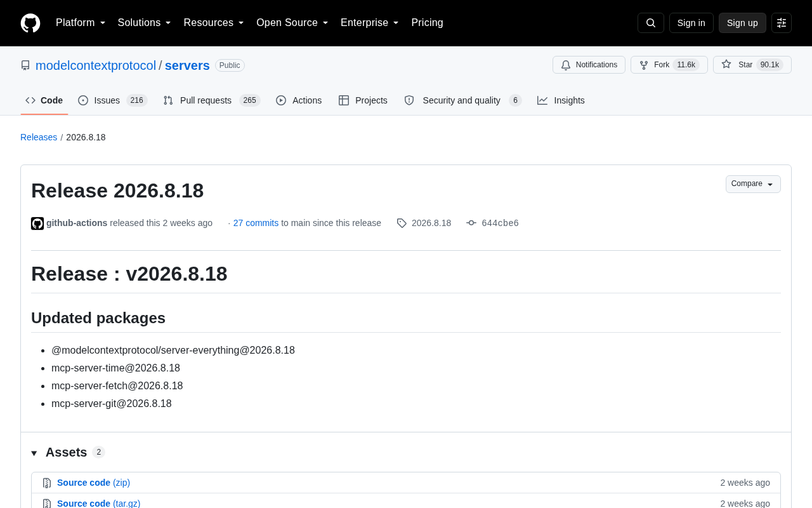The width and height of the screenshot is (812, 508).
Task: Click 'mcp-server-git@2026.8.18' list item
Action: [x=112, y=404]
